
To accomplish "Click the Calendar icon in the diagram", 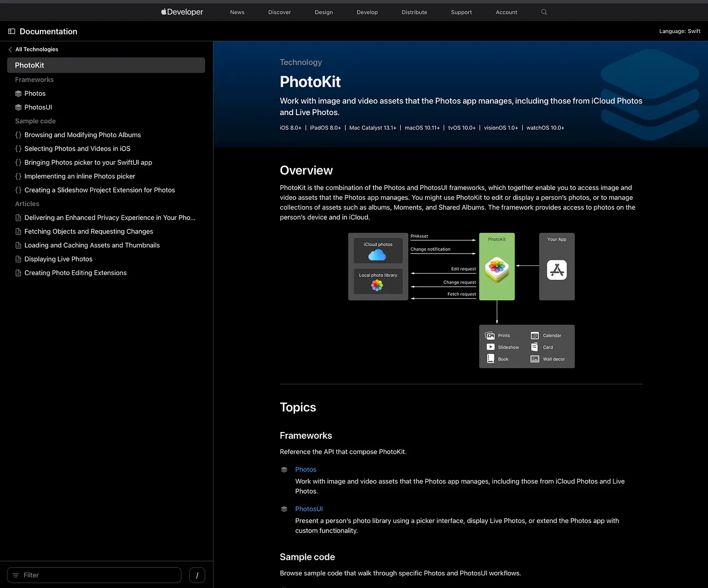I will [x=534, y=335].
